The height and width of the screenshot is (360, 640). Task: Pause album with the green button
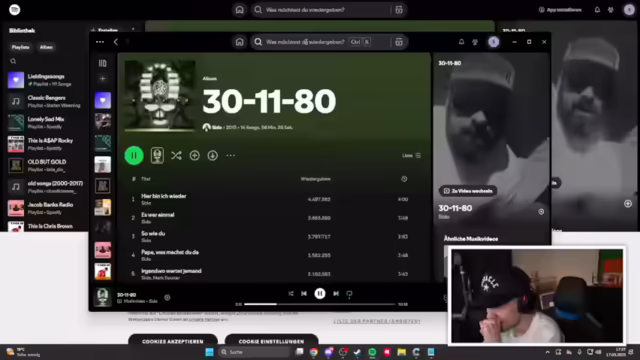[134, 155]
